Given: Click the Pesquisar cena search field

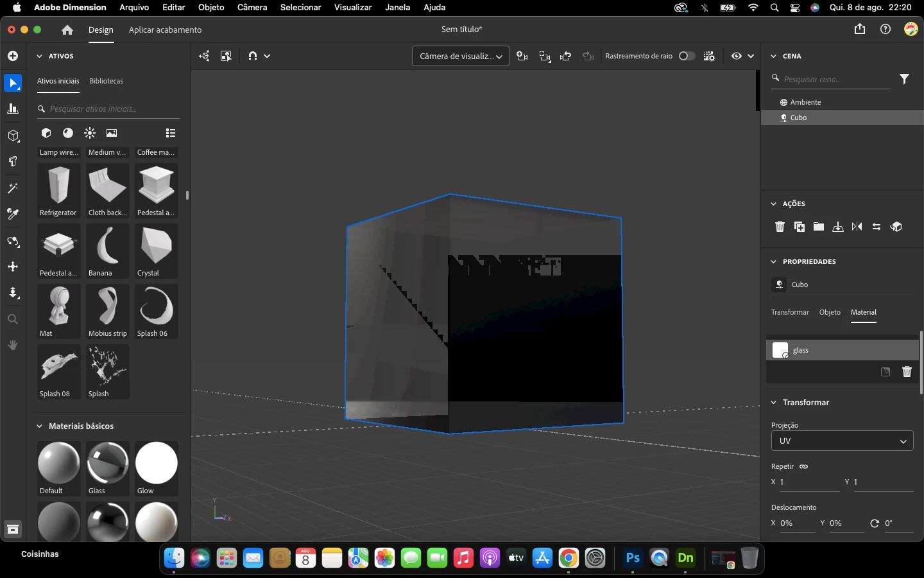Looking at the screenshot, I should point(831,79).
